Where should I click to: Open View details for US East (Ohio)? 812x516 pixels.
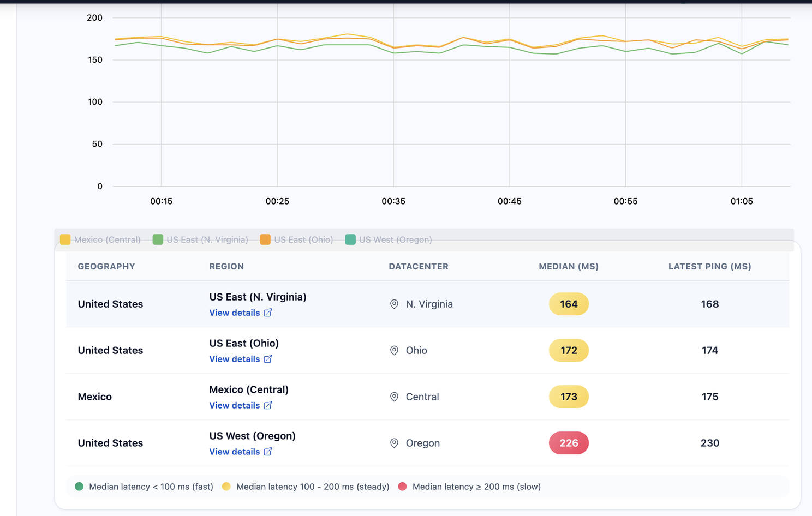pyautogui.click(x=235, y=359)
